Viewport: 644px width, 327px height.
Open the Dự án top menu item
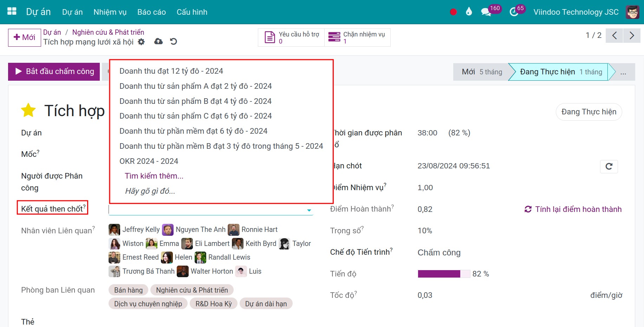[x=72, y=12]
